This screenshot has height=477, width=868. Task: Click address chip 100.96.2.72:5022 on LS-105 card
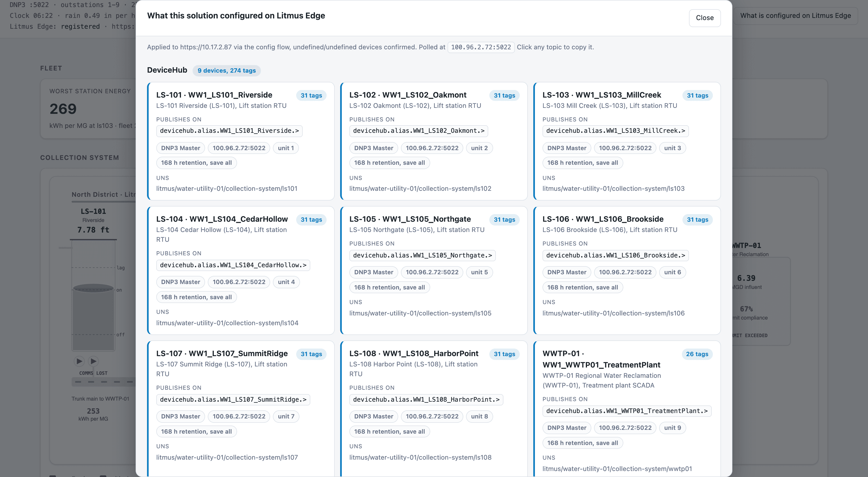(432, 272)
